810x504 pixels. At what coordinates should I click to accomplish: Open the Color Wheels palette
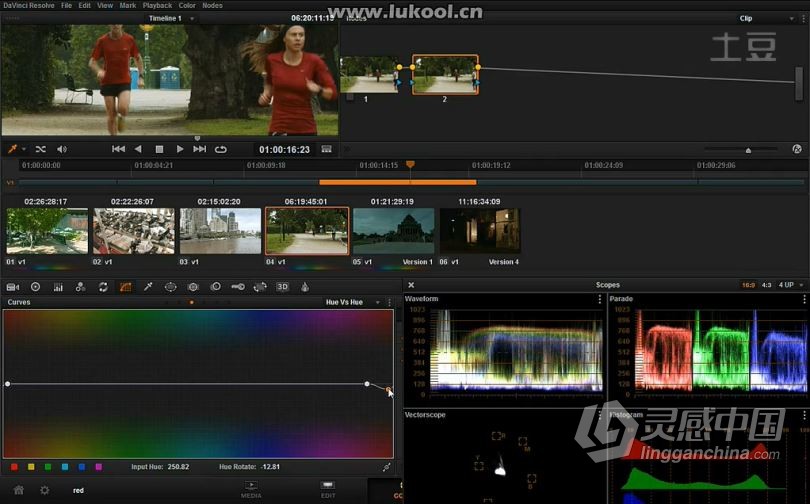pos(35,287)
